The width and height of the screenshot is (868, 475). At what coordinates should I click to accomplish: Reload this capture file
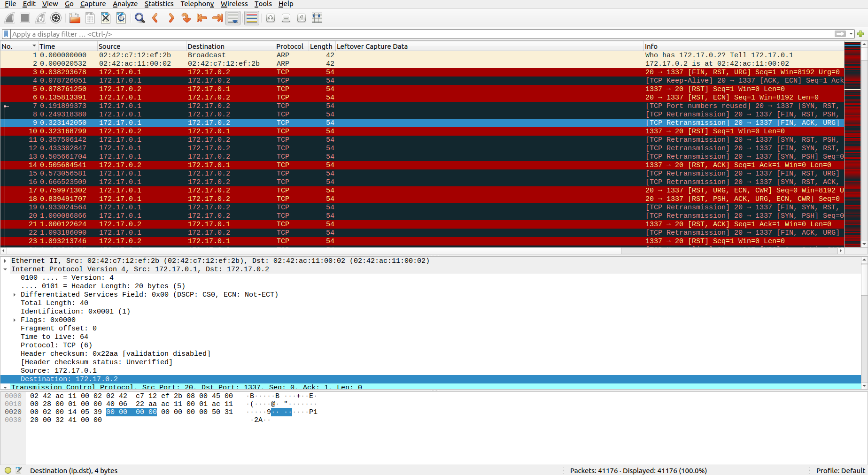click(121, 18)
